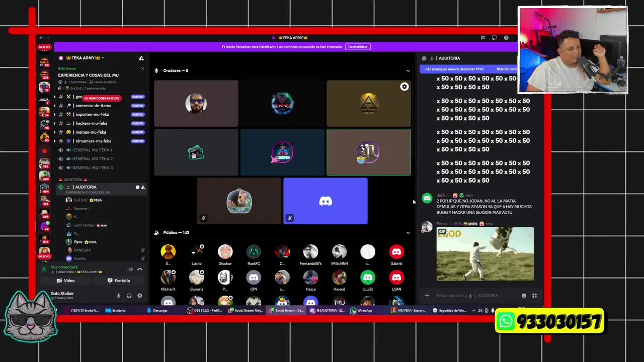This screenshot has width=644, height=362.
Task: Click the Deshabilitar streamer mode button
Action: click(x=358, y=47)
